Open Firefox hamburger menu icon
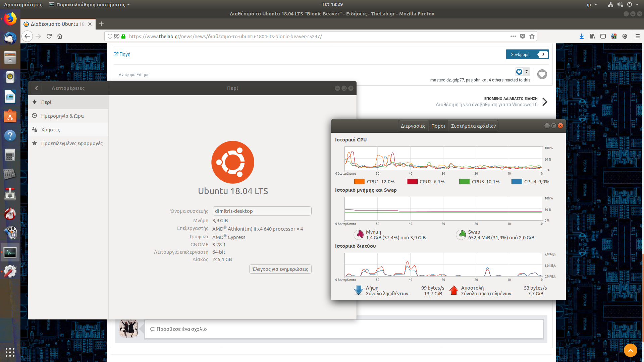Screen dimensions: 644x362 637,36
